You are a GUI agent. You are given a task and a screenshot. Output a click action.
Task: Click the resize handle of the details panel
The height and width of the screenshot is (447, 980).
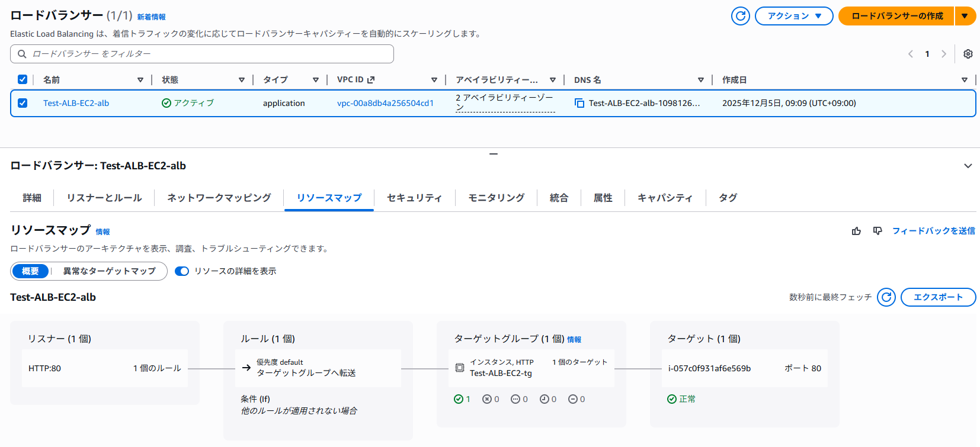click(x=493, y=154)
